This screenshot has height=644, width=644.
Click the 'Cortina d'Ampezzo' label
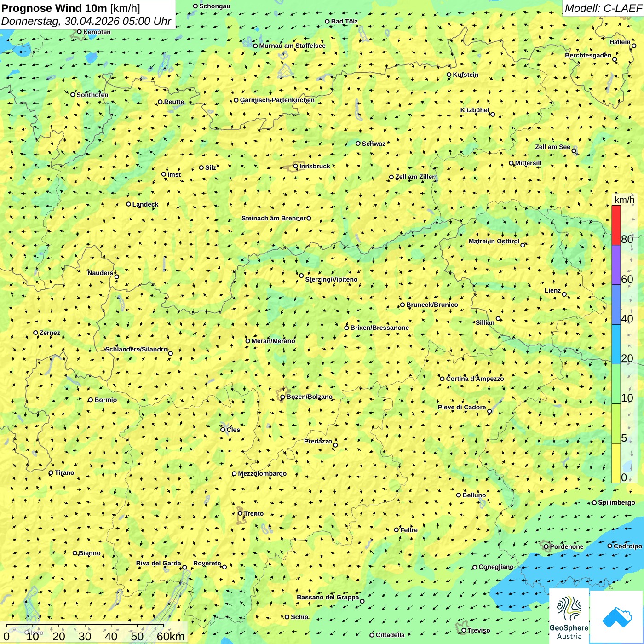(x=475, y=379)
